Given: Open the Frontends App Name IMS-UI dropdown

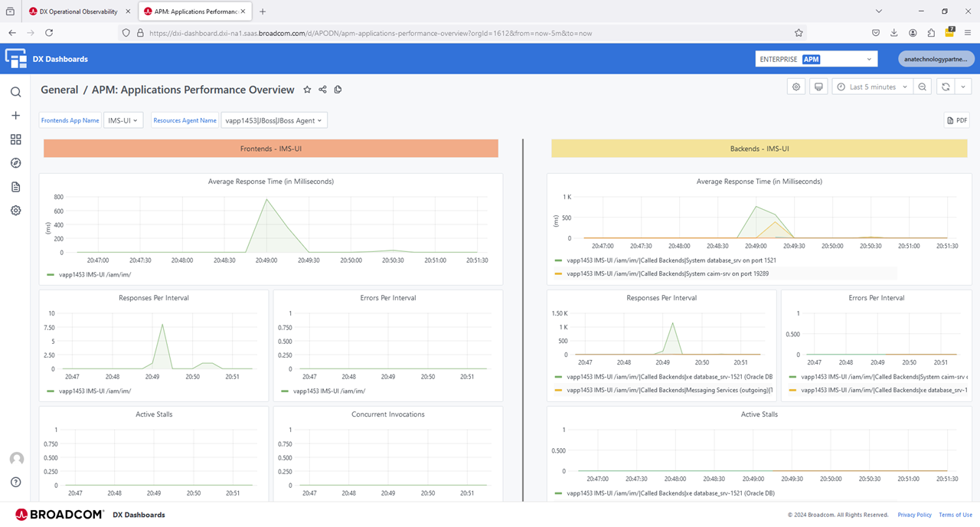Looking at the screenshot, I should pos(123,120).
